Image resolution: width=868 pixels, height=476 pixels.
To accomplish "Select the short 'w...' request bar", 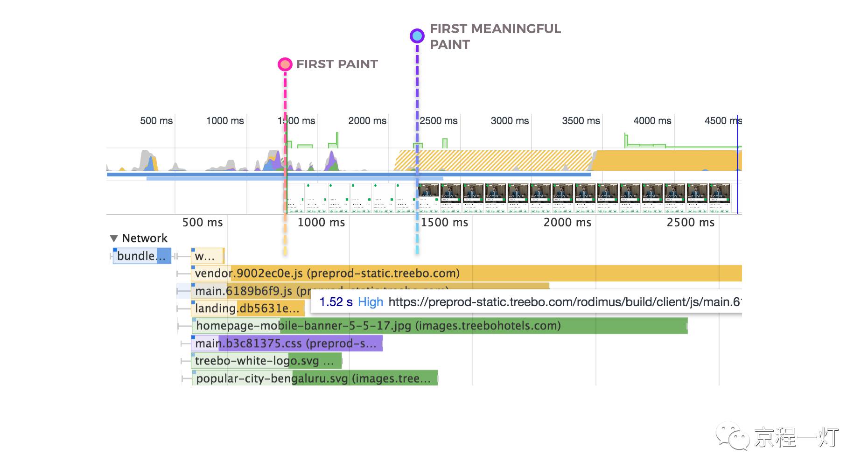I will click(208, 256).
